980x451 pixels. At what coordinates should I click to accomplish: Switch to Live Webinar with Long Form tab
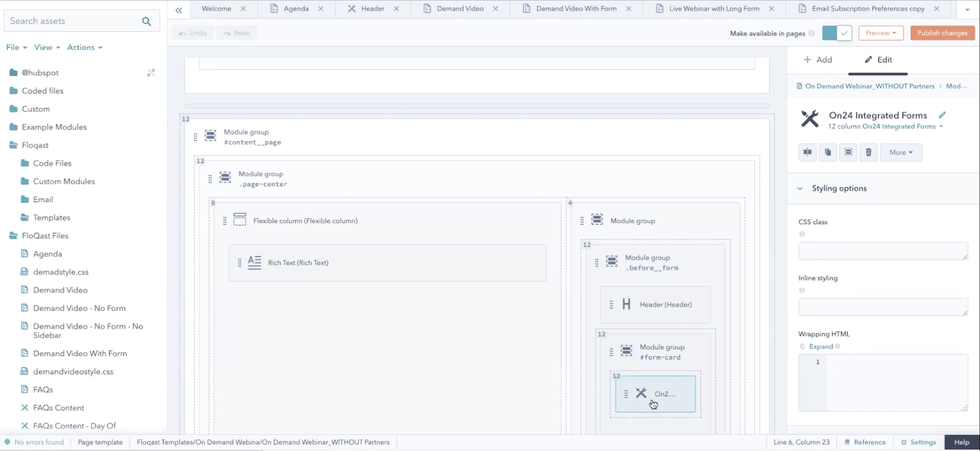714,9
